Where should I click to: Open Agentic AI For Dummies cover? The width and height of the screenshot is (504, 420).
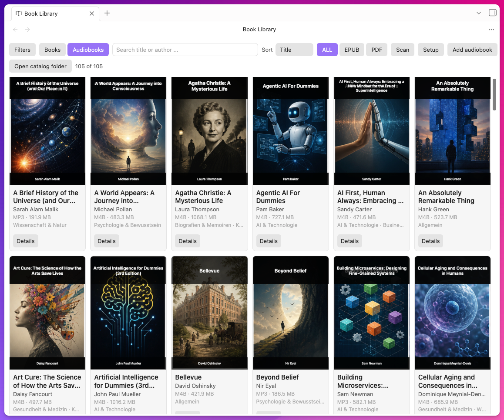click(x=291, y=131)
